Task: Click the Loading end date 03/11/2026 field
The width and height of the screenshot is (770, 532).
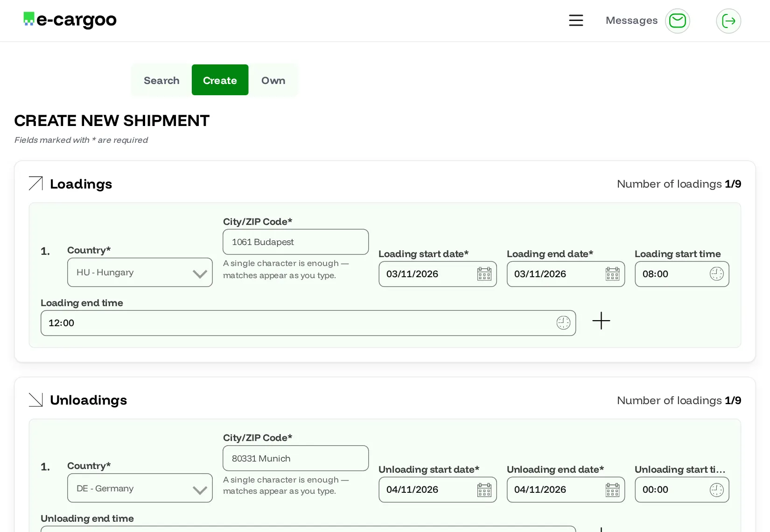Action: pyautogui.click(x=566, y=274)
